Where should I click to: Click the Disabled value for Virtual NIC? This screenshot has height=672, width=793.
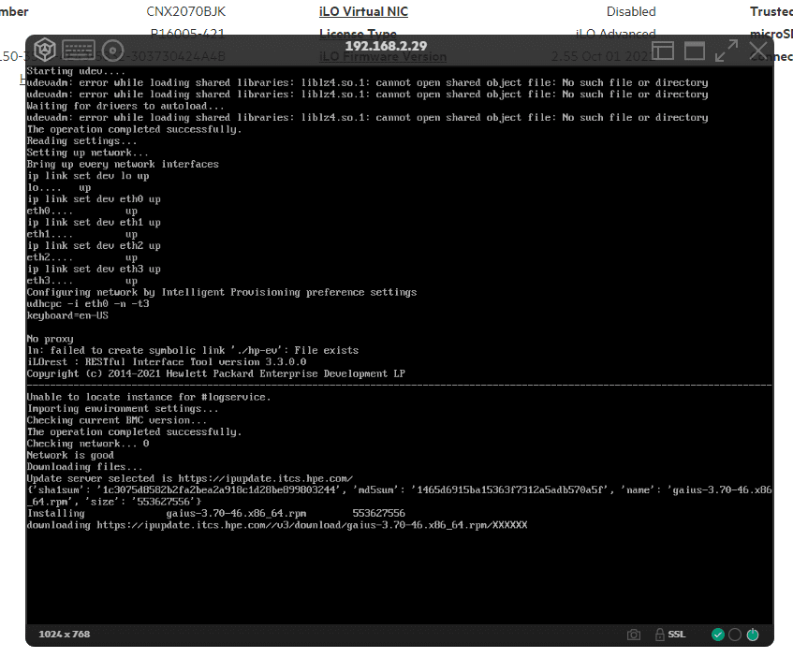(x=631, y=11)
